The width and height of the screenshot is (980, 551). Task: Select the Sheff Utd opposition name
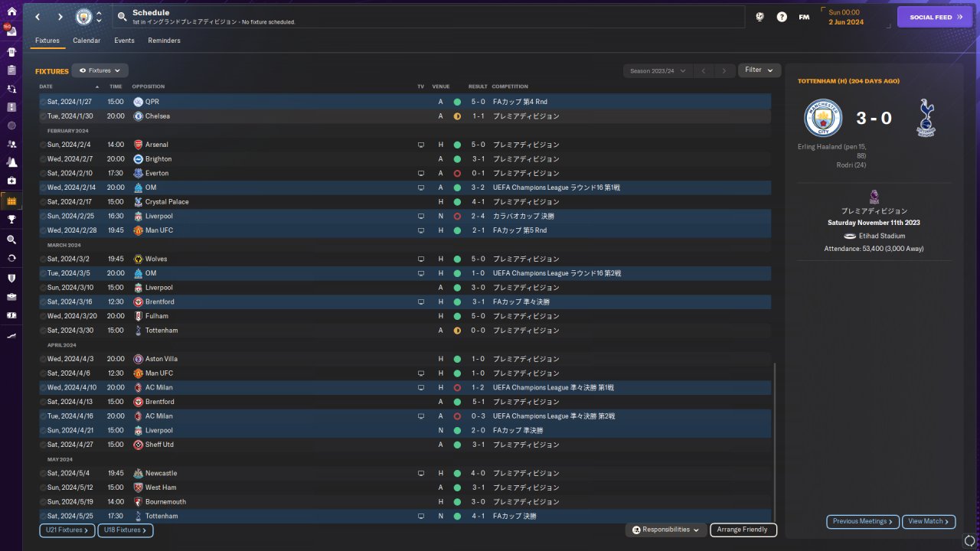coord(159,445)
